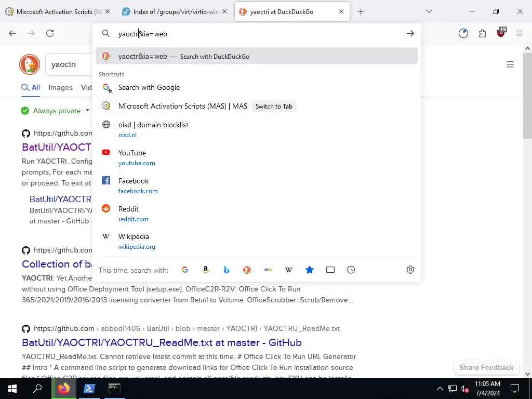This screenshot has width=532, height=399.
Task: Expand the Always private dropdown
Action: click(87, 111)
